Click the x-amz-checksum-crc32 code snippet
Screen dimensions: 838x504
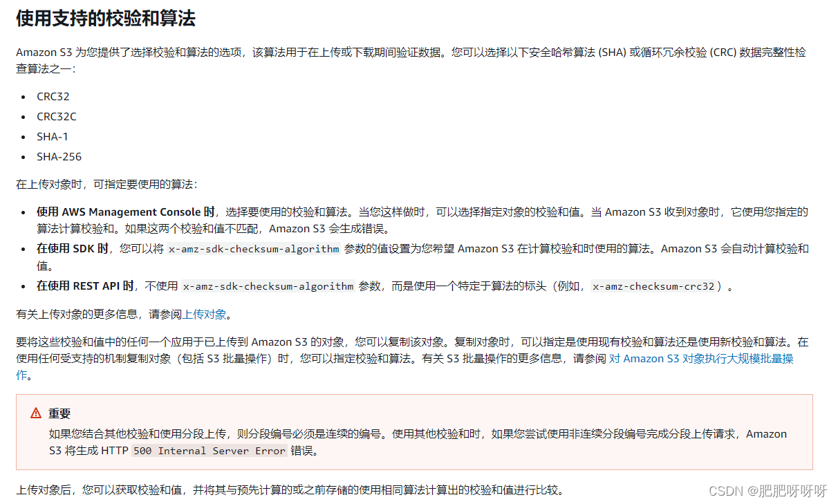(x=653, y=286)
